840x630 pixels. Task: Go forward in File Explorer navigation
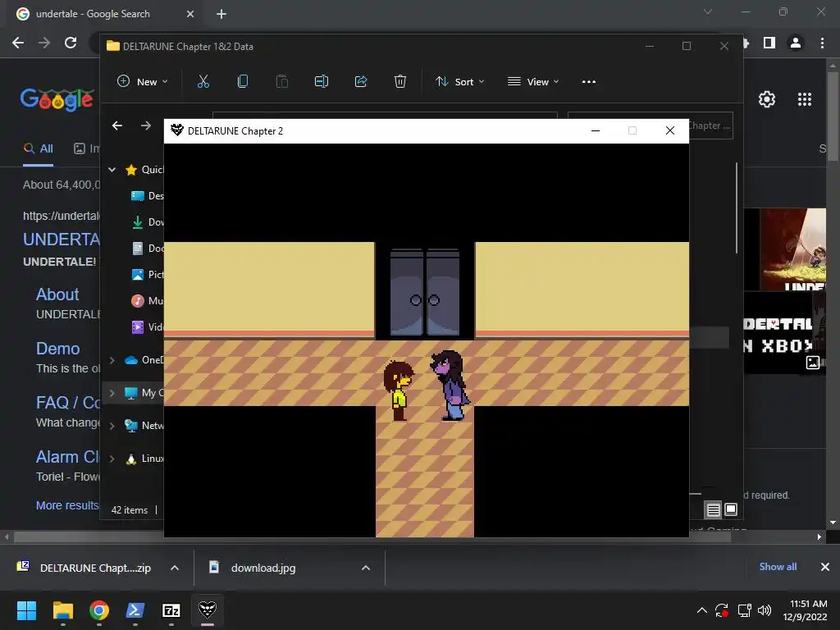click(x=146, y=126)
